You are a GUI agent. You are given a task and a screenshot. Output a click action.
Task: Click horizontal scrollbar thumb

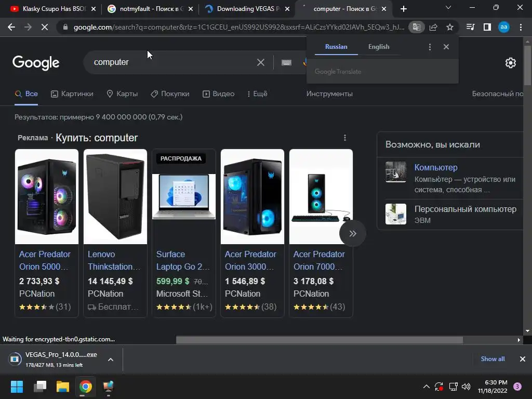[320, 340]
